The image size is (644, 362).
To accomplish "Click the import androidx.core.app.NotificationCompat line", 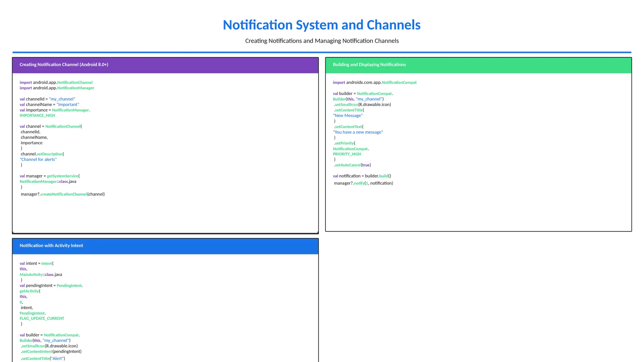I will coord(375,83).
